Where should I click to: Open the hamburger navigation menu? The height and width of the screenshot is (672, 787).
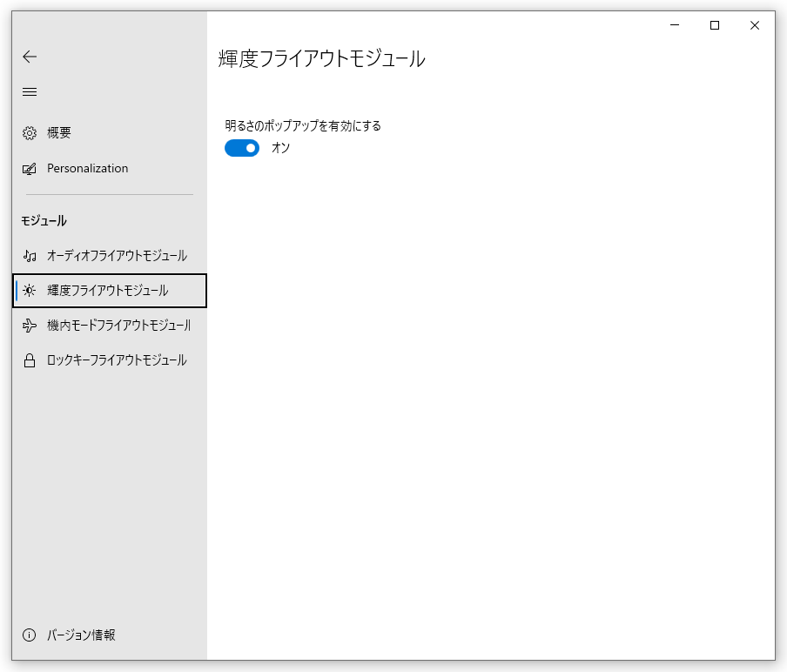30,92
